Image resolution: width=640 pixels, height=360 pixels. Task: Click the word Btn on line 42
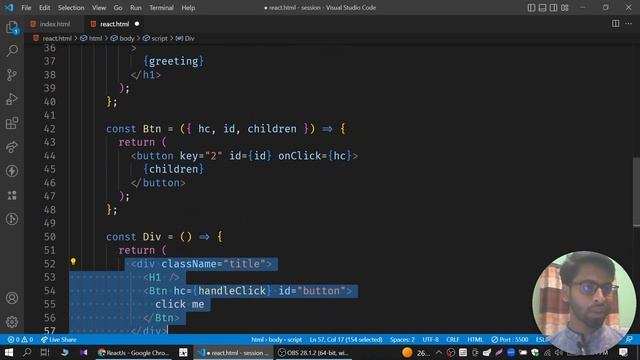click(152, 129)
